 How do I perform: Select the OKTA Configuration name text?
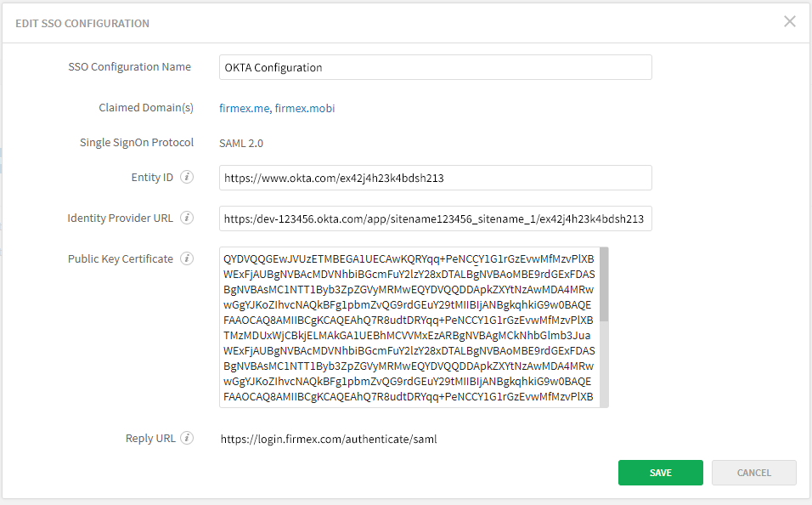pyautogui.click(x=273, y=67)
